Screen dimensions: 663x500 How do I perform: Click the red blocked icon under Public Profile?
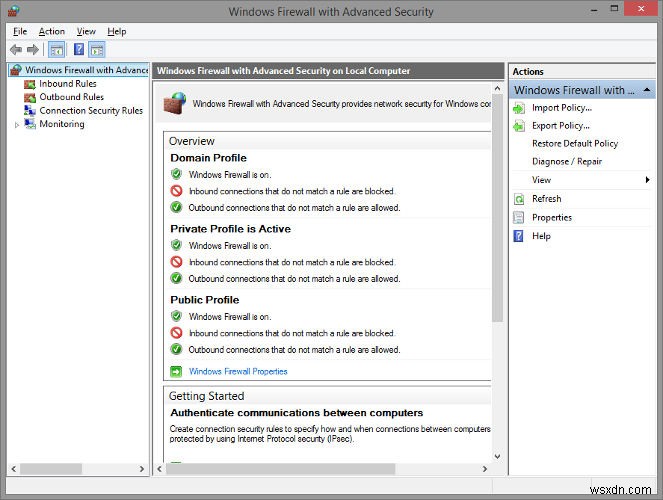[176, 333]
